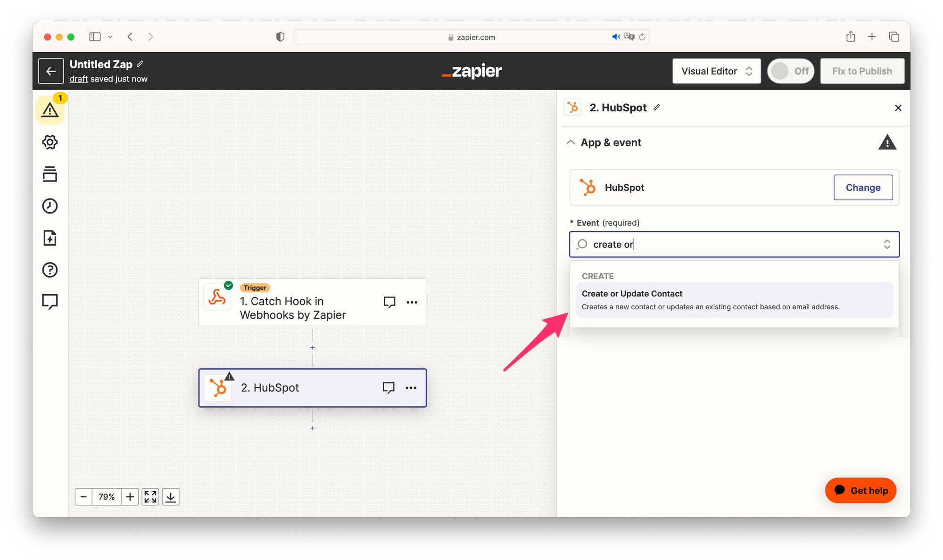Screen dimensions: 943x560
Task: Open the Versions stack icon in sidebar
Action: pos(50,174)
